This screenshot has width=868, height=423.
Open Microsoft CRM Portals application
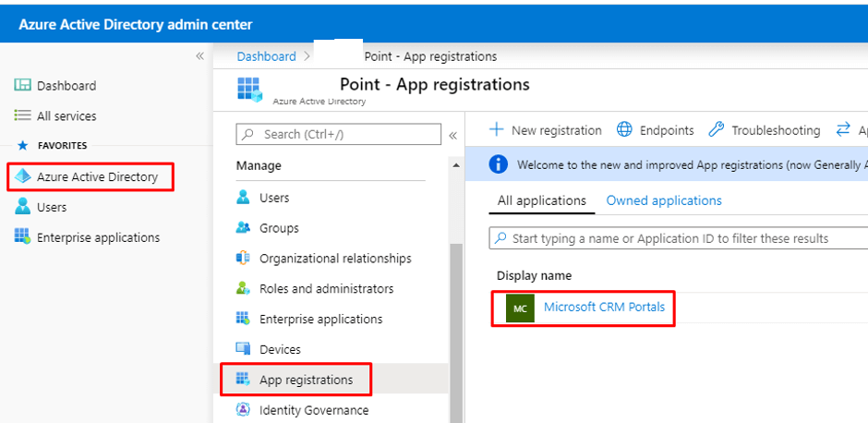(x=604, y=307)
